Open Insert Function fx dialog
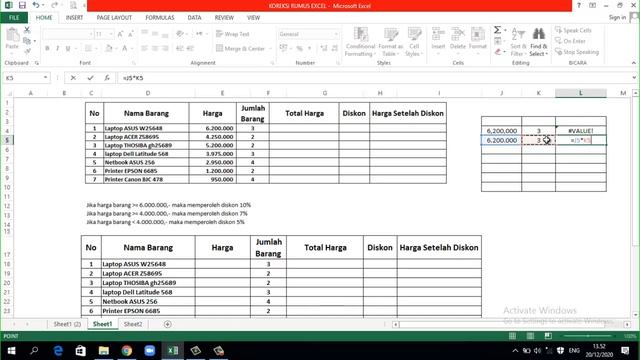 [107, 78]
